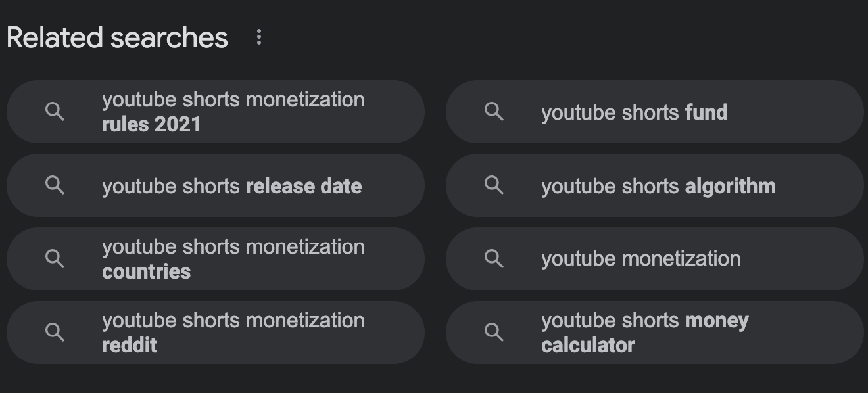The image size is (868, 393).
Task: Click search icon beside 'money calculator' suggestion
Action: tap(494, 333)
